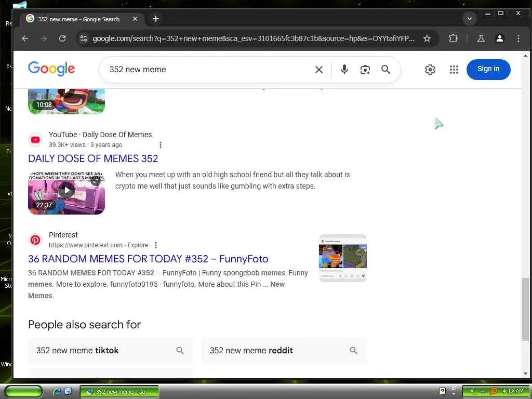
Task: Open Chrome Labs flask icon
Action: (x=481, y=38)
